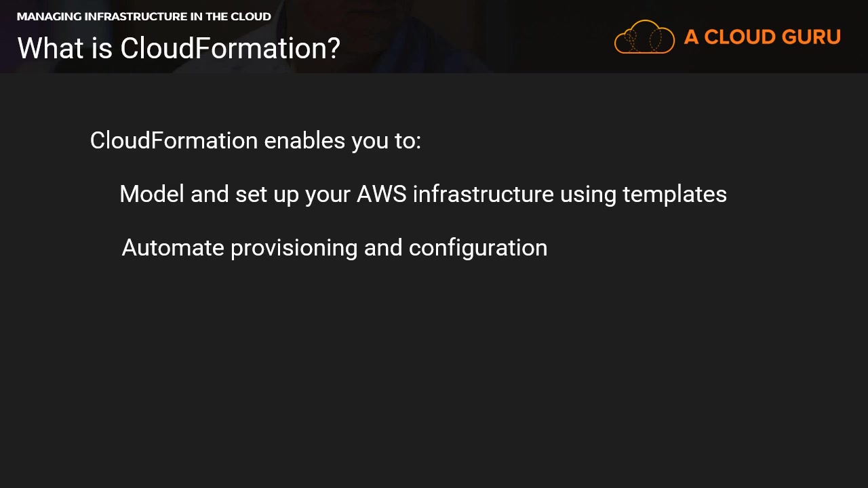Click the "CloudFormation enables you to:" line
The height and width of the screenshot is (488, 868).
point(255,141)
